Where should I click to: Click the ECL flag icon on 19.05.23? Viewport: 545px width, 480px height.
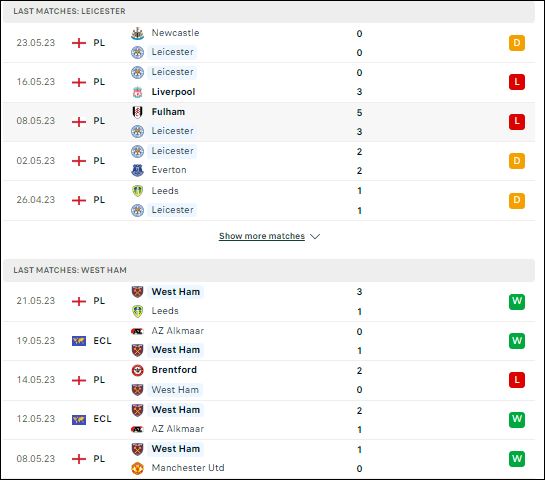(79, 341)
